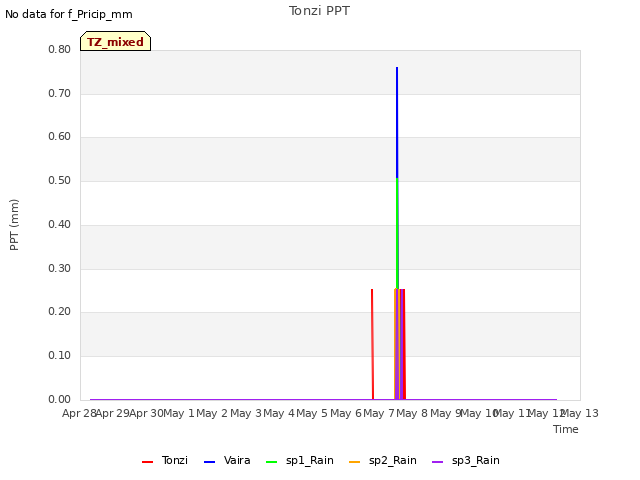Click the May 6 x-axis tick label
Viewport: 640px width, 480px height.
[346, 413]
